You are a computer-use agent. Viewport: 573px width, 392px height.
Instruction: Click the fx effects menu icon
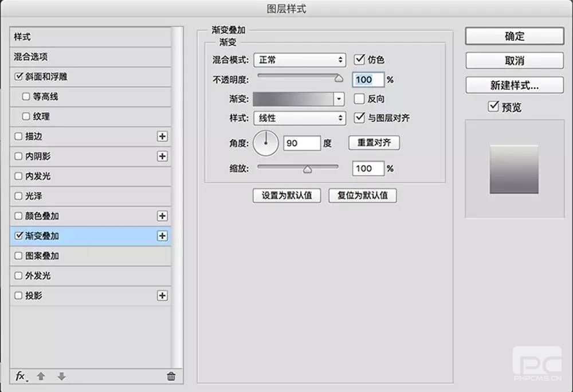click(x=21, y=376)
